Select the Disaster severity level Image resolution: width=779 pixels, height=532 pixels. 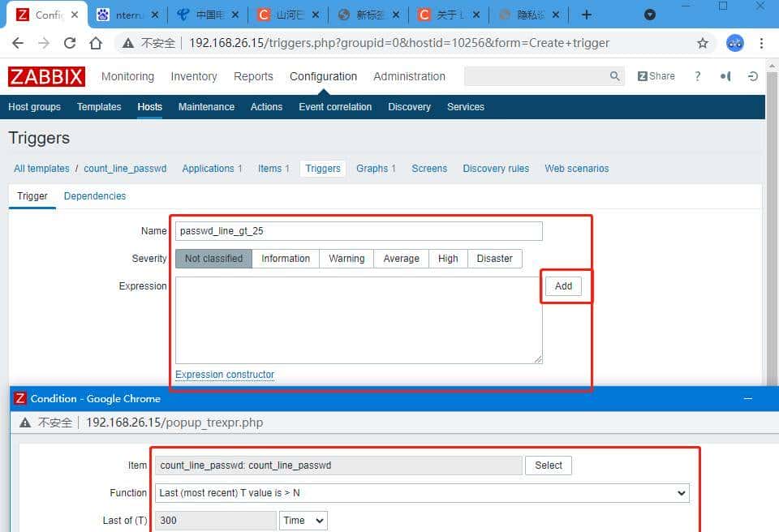pos(494,258)
